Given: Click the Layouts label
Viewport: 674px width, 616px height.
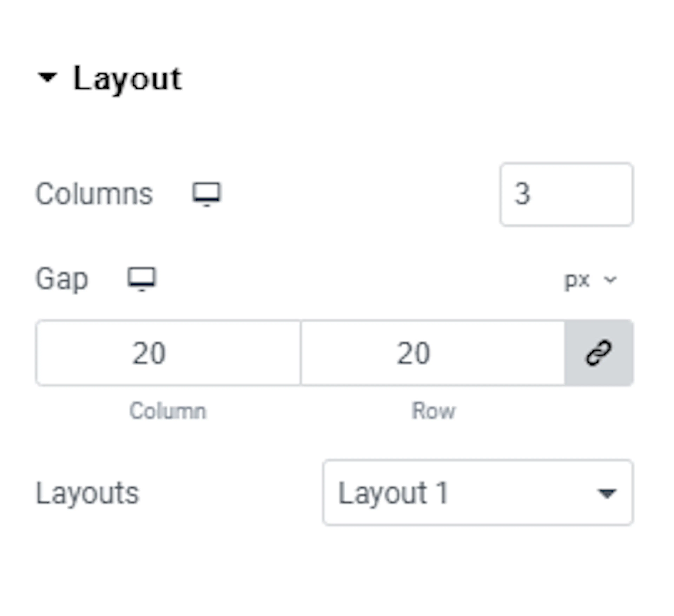Looking at the screenshot, I should coord(87,493).
